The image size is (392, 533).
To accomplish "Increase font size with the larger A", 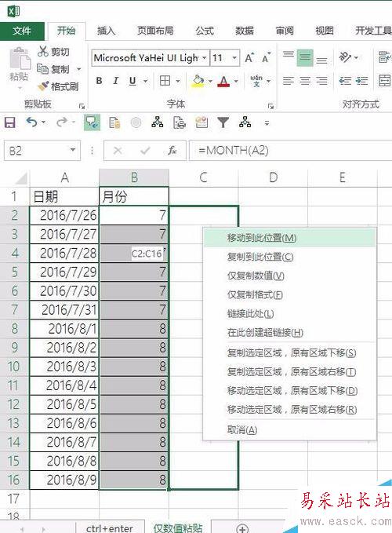I will 249,58.
